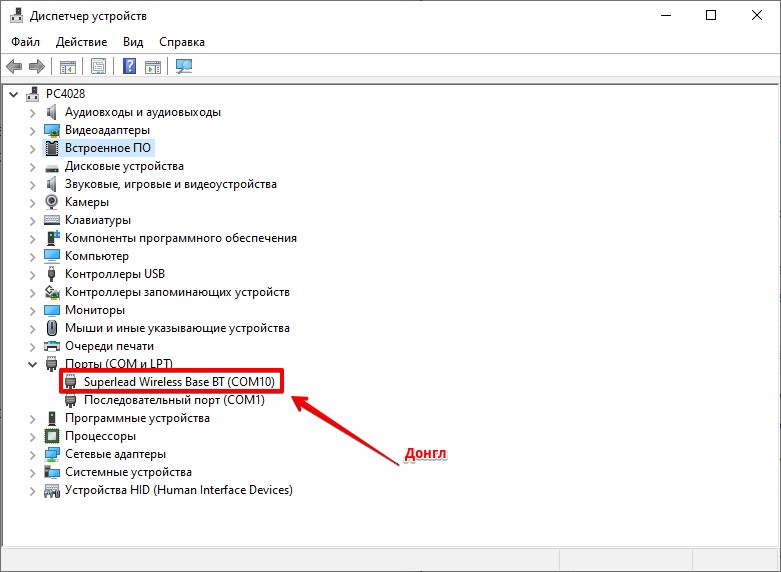781x572 pixels.
Task: Click the Back arrow in toolbar
Action: [x=14, y=67]
